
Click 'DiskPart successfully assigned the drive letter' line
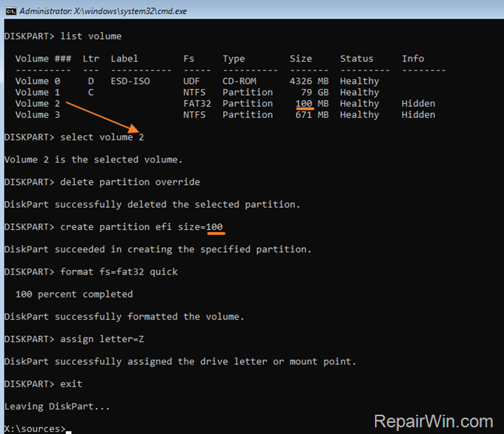click(180, 361)
